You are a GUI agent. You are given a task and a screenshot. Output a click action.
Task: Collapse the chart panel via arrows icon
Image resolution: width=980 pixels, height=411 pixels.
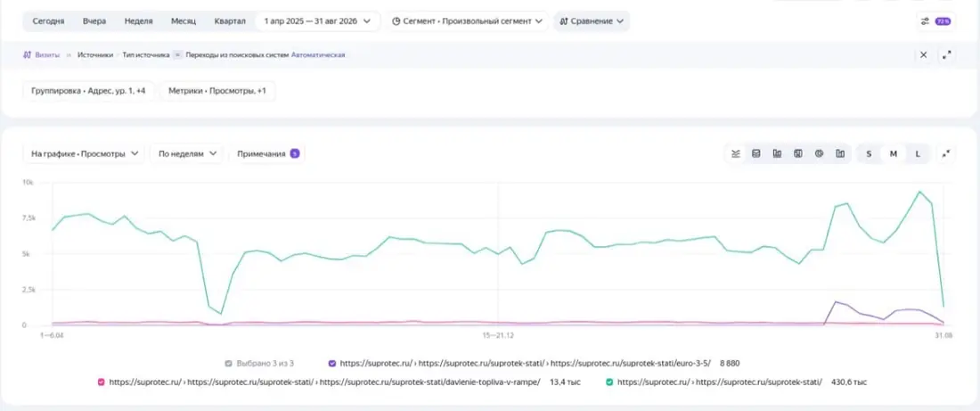coord(947,154)
